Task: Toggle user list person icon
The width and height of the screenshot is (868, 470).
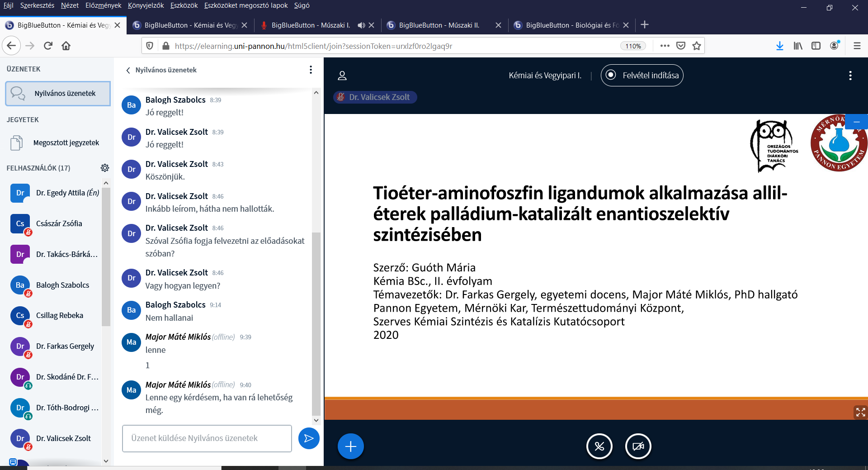Action: pos(342,76)
